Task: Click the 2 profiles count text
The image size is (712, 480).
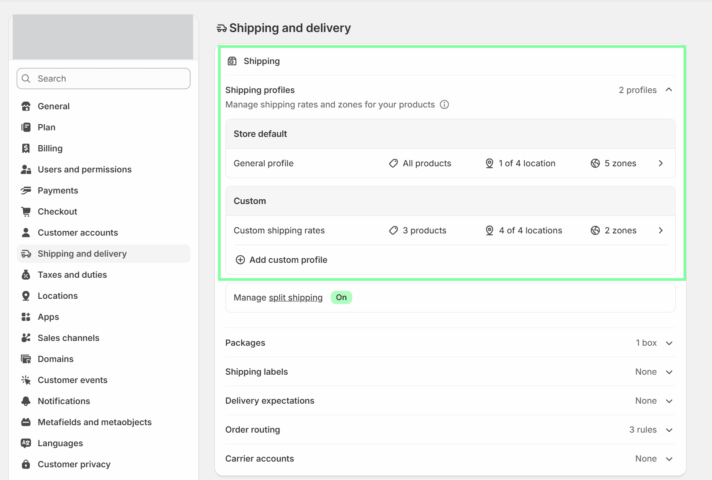Action: [638, 90]
